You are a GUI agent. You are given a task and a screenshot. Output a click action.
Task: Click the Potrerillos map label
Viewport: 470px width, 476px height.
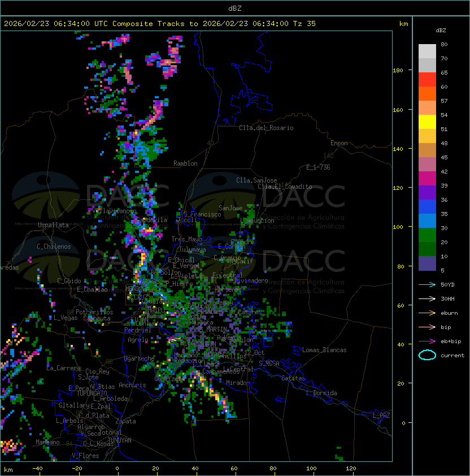click(x=94, y=312)
